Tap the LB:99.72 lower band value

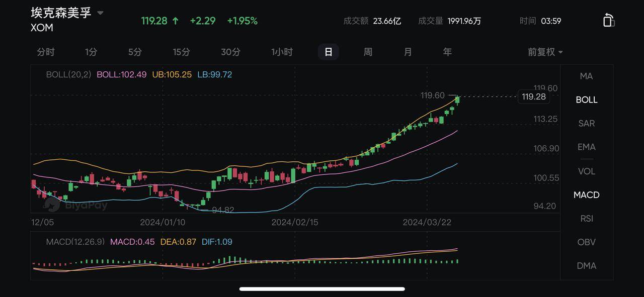point(214,74)
